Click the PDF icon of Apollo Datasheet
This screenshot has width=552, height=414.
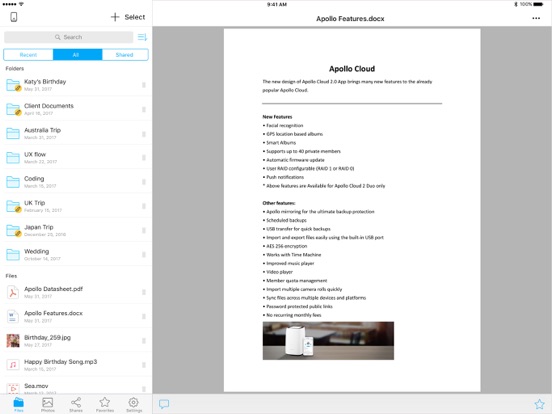click(13, 293)
